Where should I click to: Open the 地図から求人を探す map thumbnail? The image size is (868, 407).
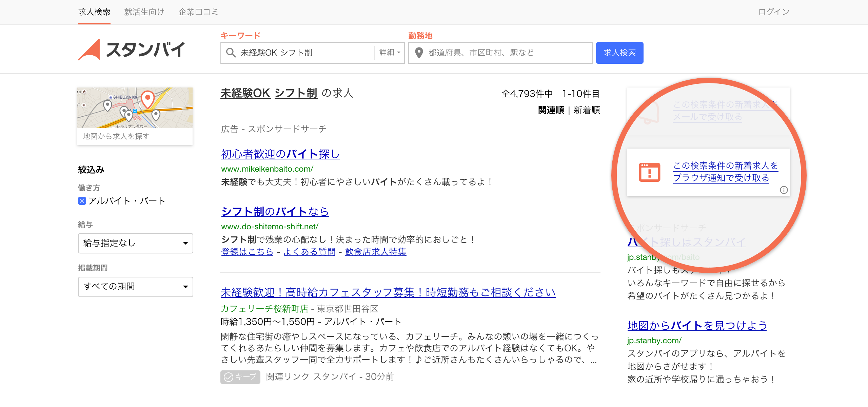135,116
